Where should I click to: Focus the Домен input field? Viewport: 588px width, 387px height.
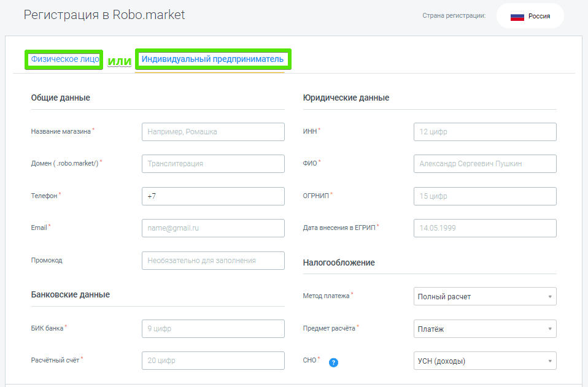pyautogui.click(x=213, y=164)
